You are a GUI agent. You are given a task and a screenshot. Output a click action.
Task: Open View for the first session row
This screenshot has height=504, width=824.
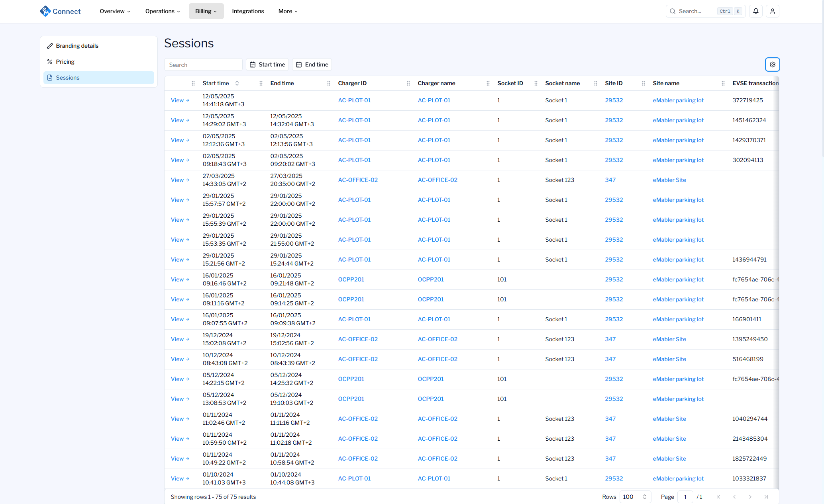180,100
